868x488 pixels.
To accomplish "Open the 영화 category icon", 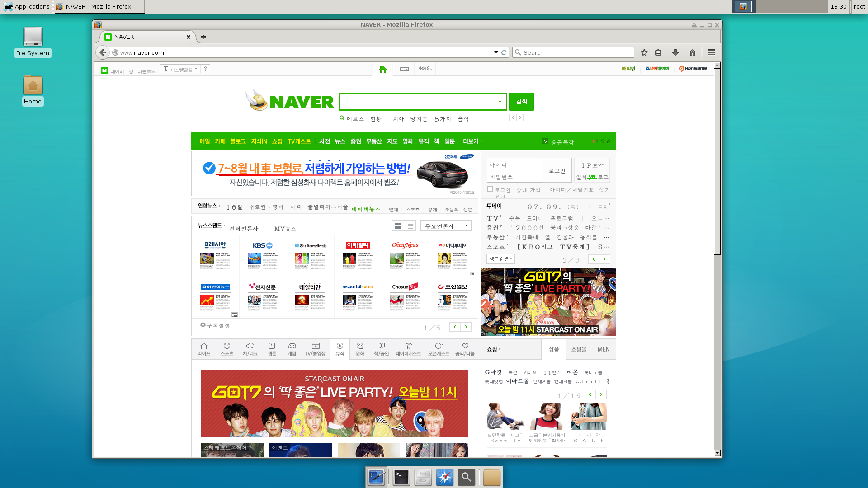I will point(360,349).
